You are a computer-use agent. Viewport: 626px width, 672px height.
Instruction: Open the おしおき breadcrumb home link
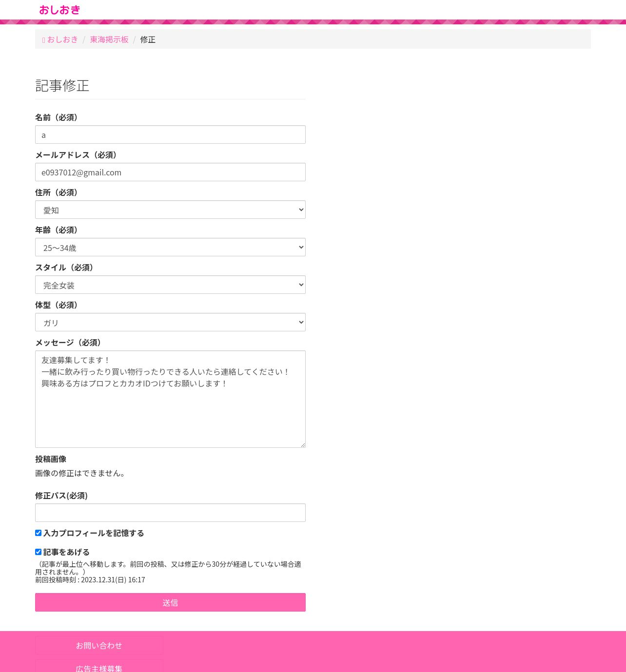[60, 39]
